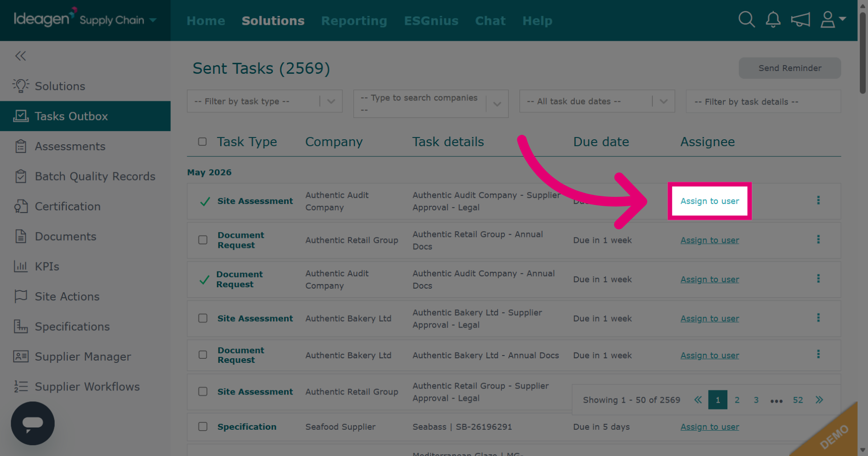Screen dimensions: 868x456
Task: Toggle the select-all checkbox in table header
Action: click(203, 142)
